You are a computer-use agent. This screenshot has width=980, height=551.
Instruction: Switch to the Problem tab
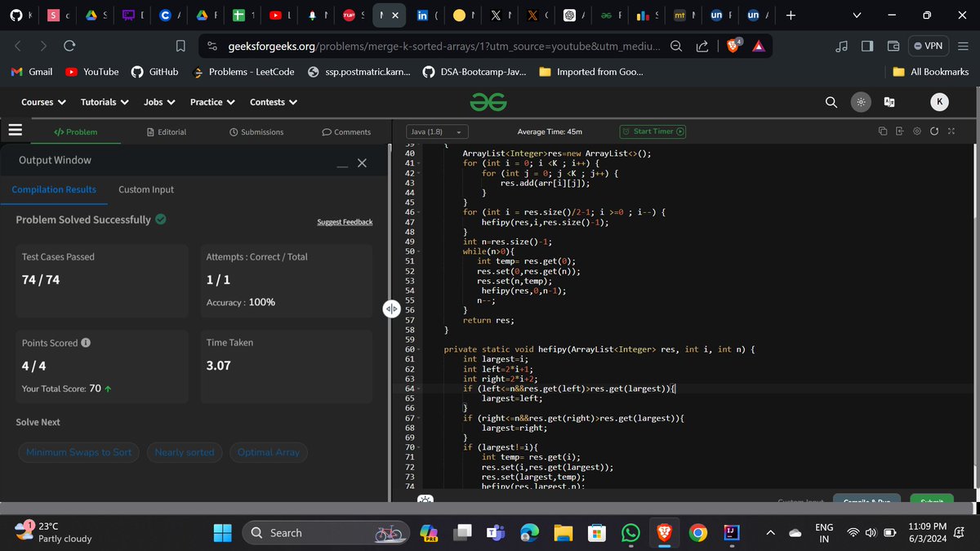pos(75,131)
